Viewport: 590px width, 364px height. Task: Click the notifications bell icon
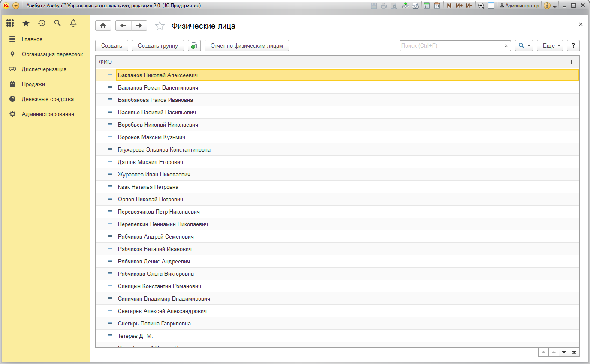pos(73,23)
